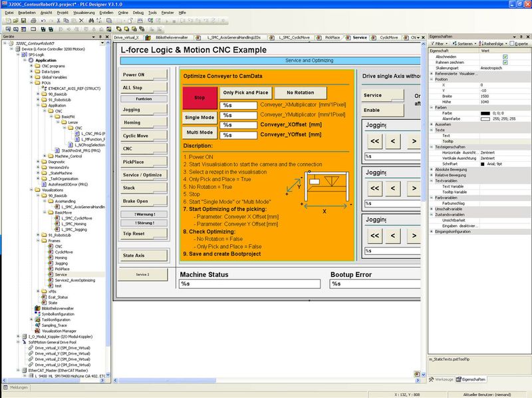Click the Save icon in the toolbar
The image size is (532, 398).
pyautogui.click(x=23, y=21)
